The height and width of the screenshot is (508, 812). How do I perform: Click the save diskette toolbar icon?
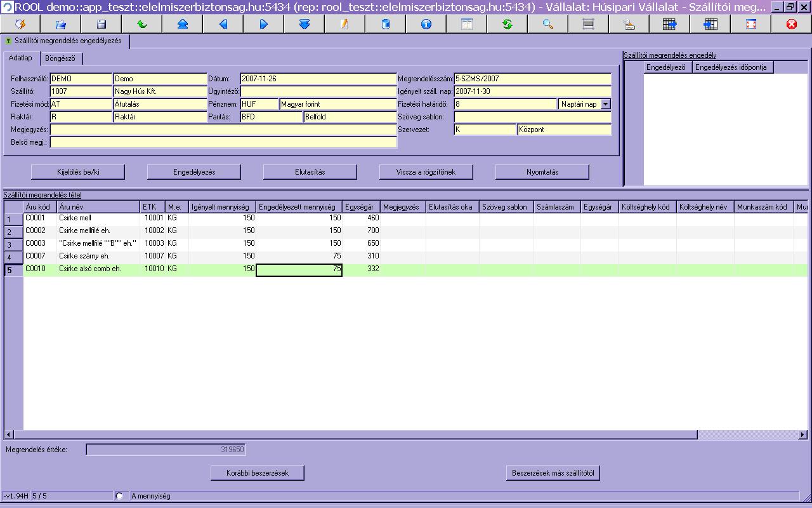point(101,24)
